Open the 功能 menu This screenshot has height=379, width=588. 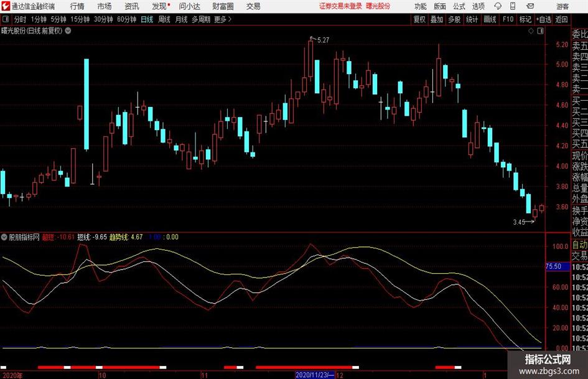(421, 6)
